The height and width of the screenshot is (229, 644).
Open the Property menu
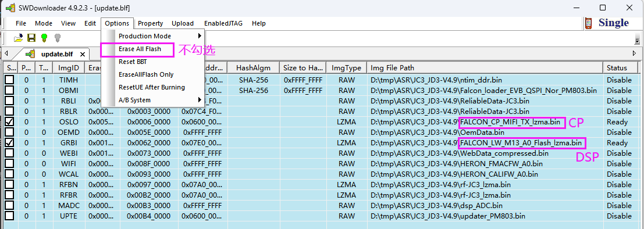[150, 23]
